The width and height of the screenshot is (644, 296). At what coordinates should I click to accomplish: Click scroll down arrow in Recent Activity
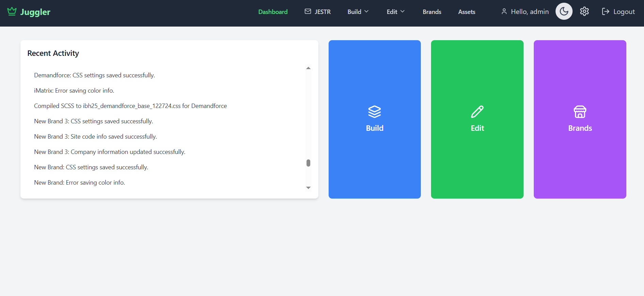point(308,188)
